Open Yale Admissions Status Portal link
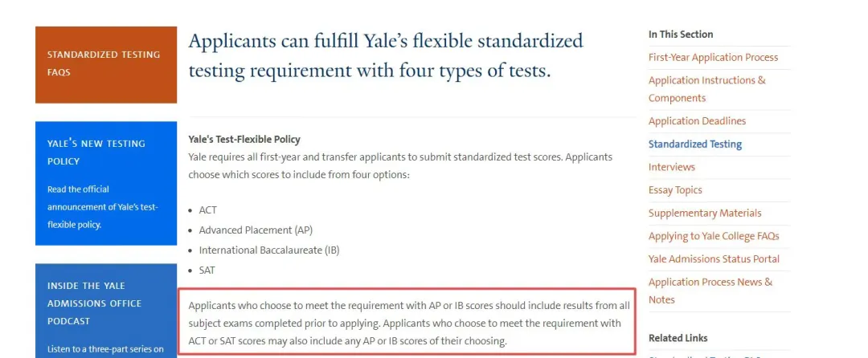The image size is (868, 358). [x=714, y=259]
